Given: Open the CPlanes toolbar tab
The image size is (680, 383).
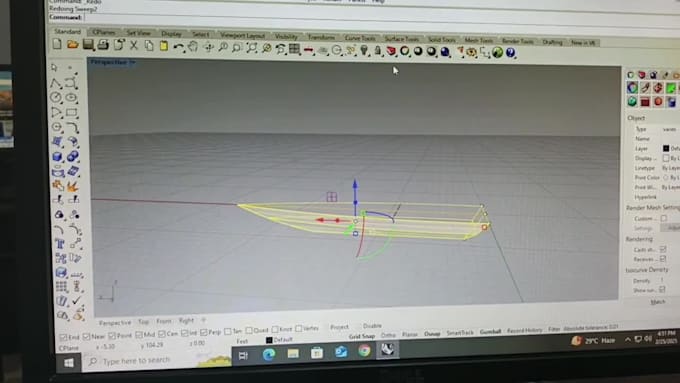Looking at the screenshot, I should click(x=104, y=32).
